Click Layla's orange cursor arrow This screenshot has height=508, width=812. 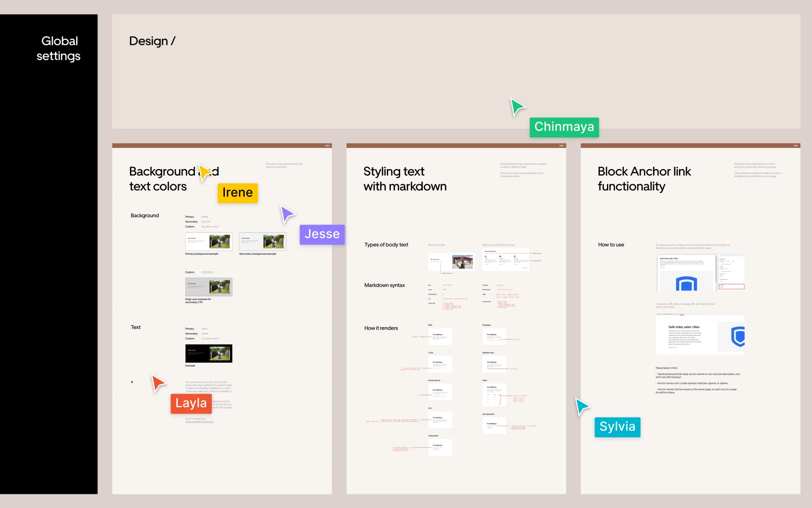[x=158, y=383]
